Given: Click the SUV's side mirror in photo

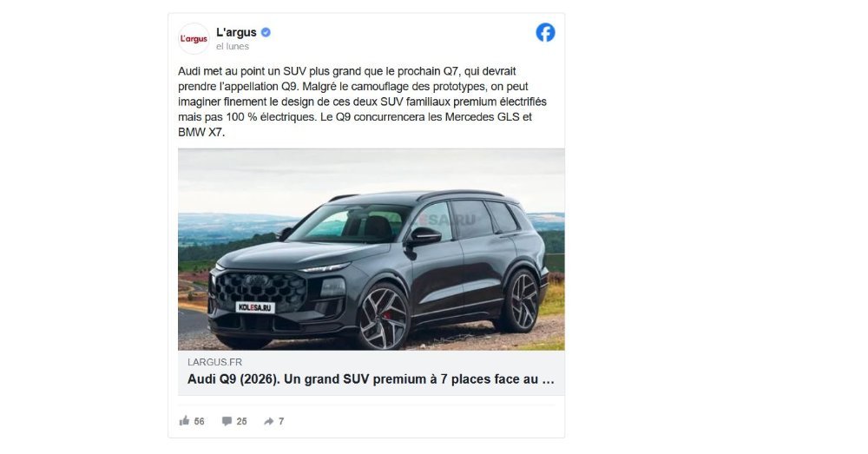Looking at the screenshot, I should [x=424, y=237].
